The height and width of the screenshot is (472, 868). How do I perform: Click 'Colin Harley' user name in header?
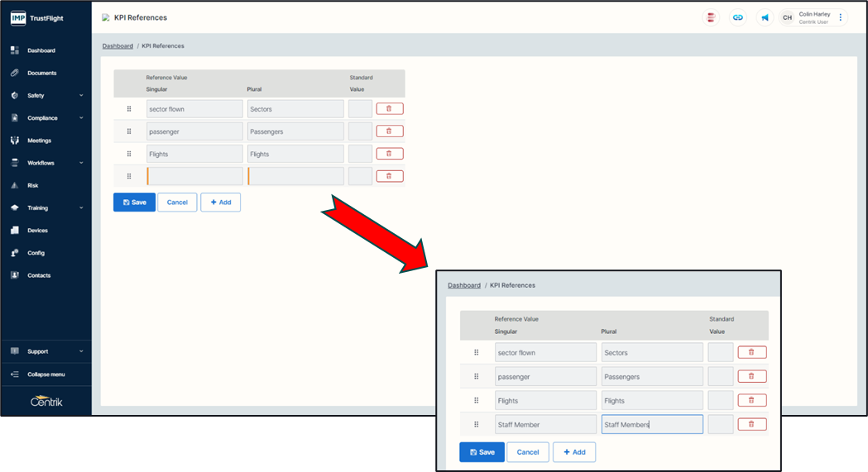[814, 14]
